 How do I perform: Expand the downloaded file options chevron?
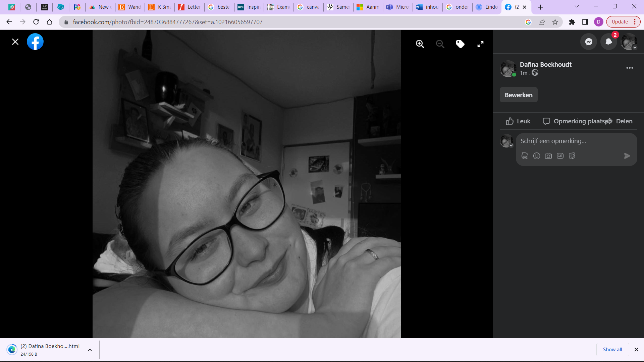(x=90, y=350)
